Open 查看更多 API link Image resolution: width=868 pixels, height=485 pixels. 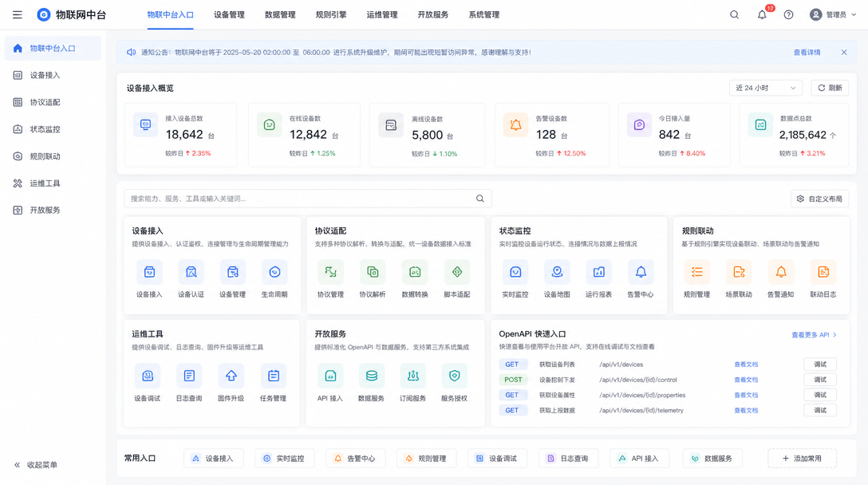pos(814,335)
